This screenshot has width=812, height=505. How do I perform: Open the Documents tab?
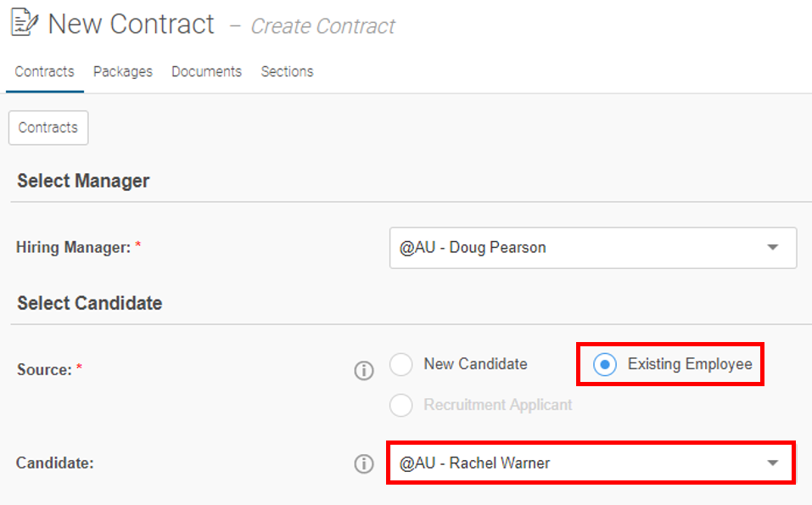tap(207, 71)
